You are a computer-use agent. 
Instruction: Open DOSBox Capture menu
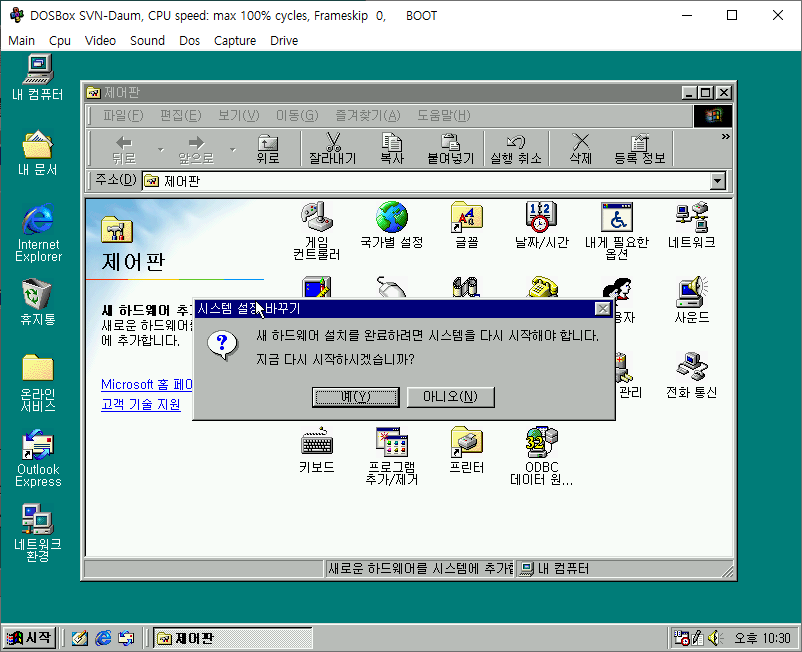click(x=235, y=40)
